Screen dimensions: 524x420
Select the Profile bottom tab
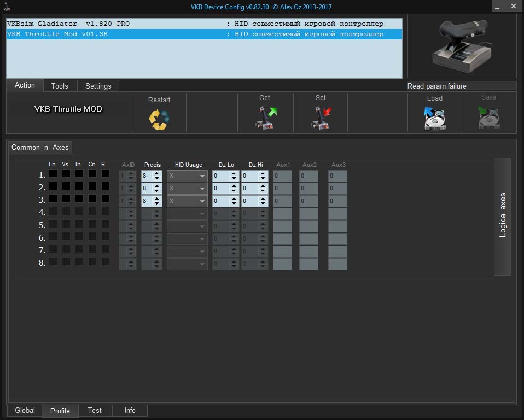pos(60,411)
